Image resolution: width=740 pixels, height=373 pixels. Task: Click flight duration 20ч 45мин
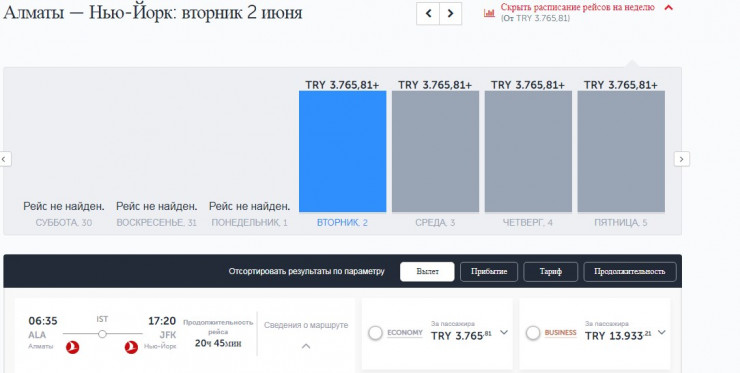218,343
